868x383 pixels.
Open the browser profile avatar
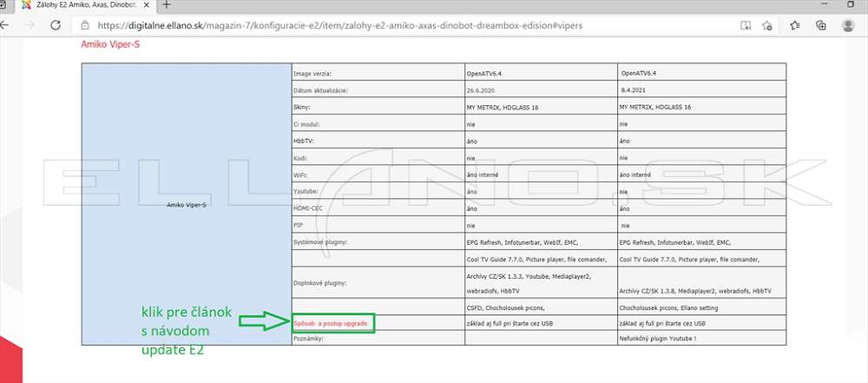[847, 25]
